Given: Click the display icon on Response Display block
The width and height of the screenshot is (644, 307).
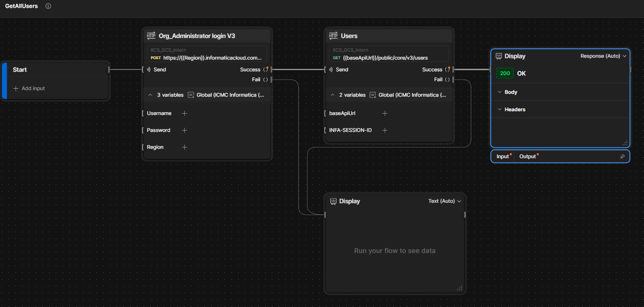Looking at the screenshot, I should [499, 56].
